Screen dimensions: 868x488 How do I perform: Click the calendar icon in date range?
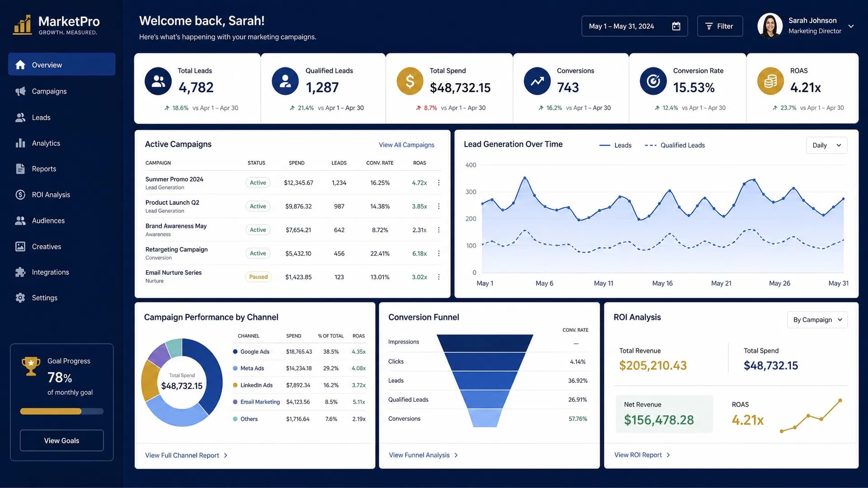click(x=676, y=26)
